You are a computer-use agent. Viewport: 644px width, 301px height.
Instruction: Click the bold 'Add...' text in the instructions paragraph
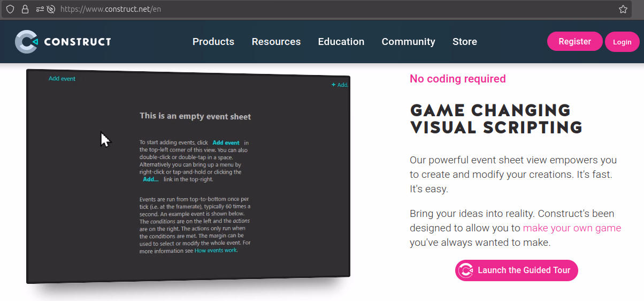(151, 179)
